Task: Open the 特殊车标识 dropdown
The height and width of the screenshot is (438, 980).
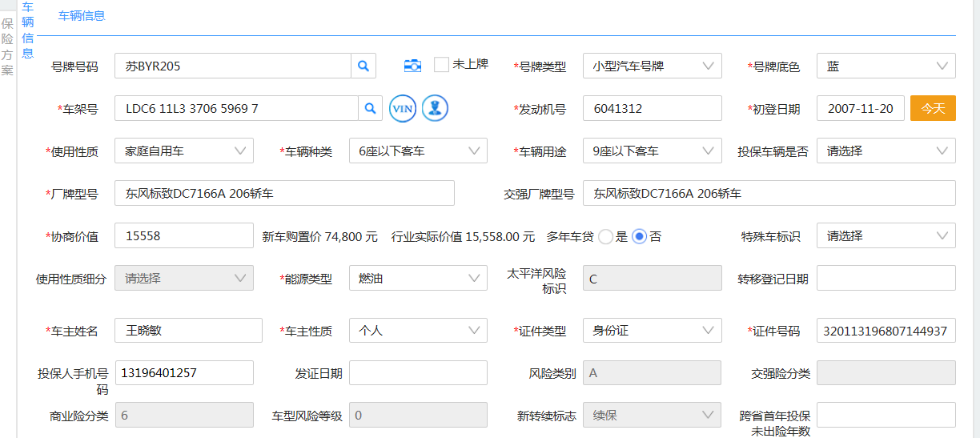Action: pos(886,236)
